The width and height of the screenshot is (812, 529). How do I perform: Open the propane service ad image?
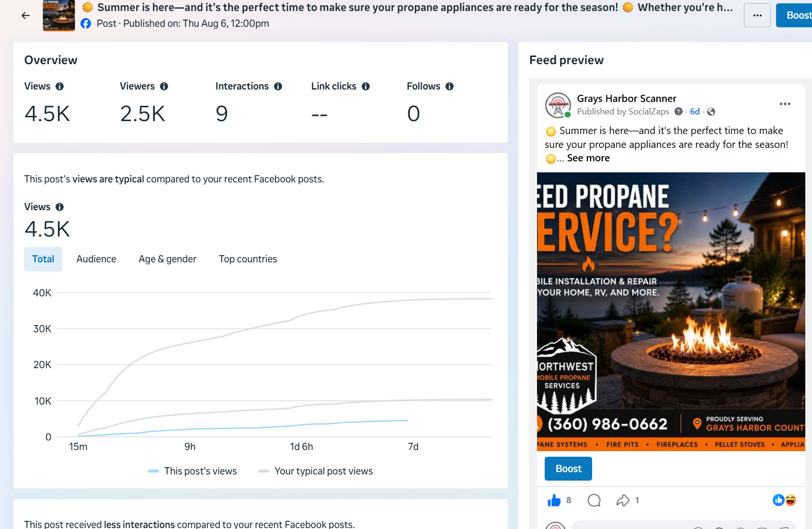tap(671, 312)
